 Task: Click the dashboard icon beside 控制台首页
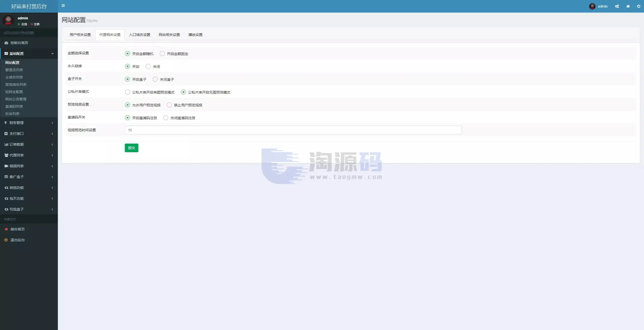click(x=6, y=43)
